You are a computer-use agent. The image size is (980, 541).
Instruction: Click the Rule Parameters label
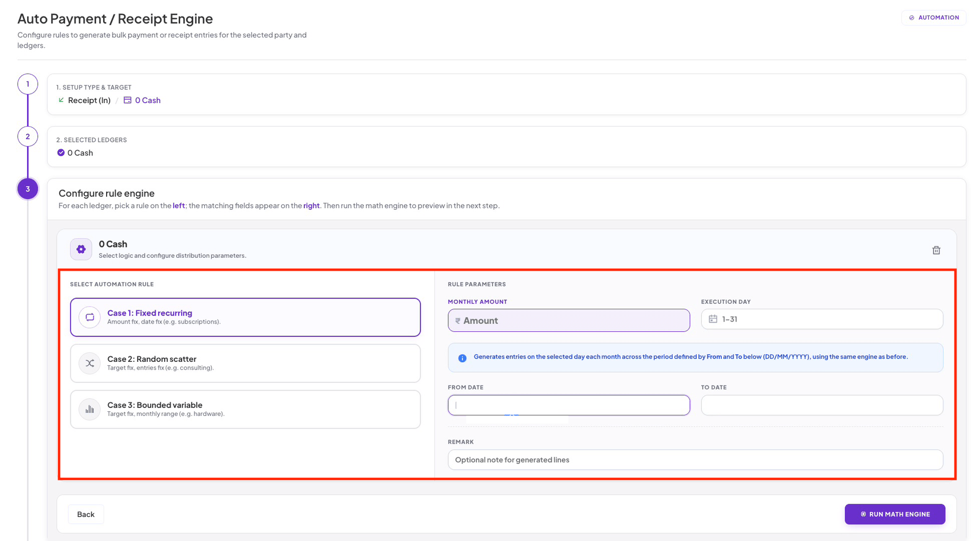477,284
